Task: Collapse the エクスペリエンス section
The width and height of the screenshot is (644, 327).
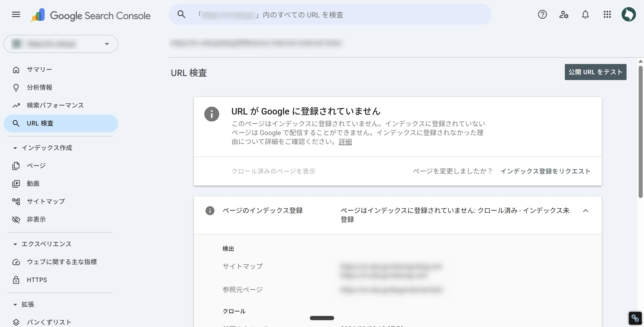Action: 15,244
